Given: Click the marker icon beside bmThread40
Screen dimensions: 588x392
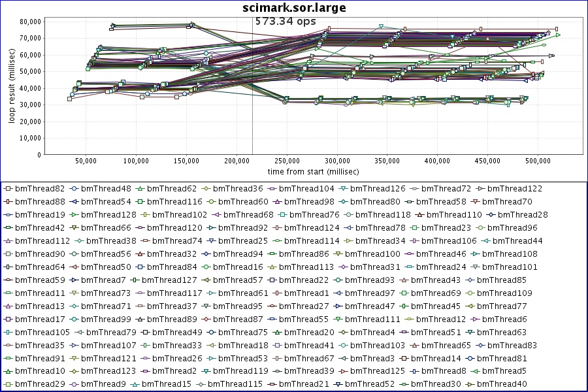Looking at the screenshot, I should point(480,384).
